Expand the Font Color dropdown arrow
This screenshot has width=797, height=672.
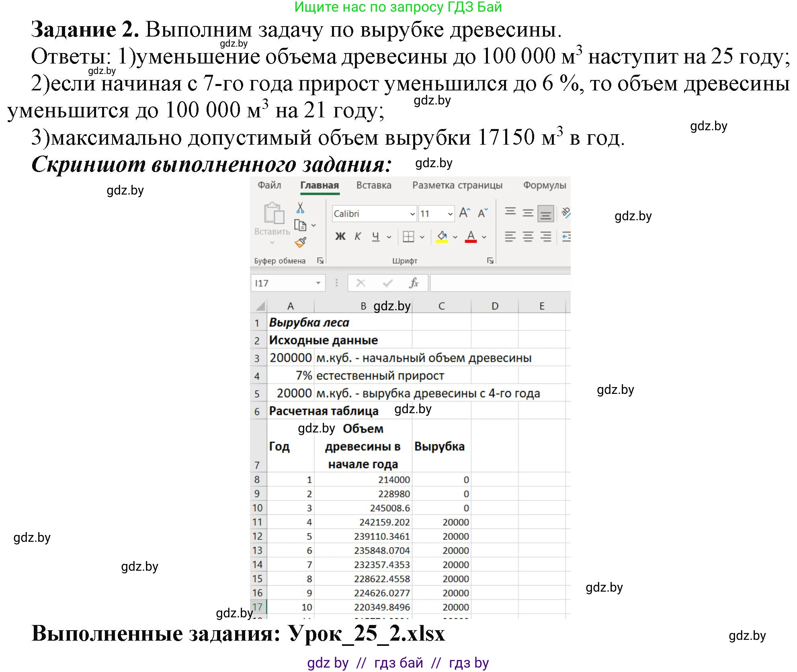pyautogui.click(x=484, y=237)
